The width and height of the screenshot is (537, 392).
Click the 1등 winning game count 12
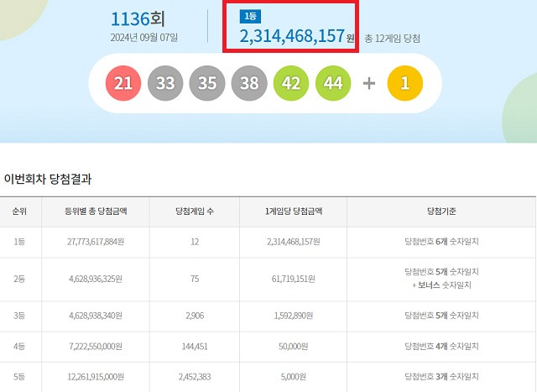click(195, 242)
